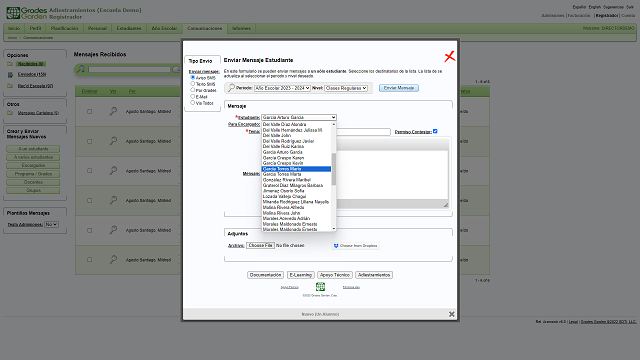640x360 pixels.
Task: Choose Garcia Crespo Kevin
Action: point(283,163)
